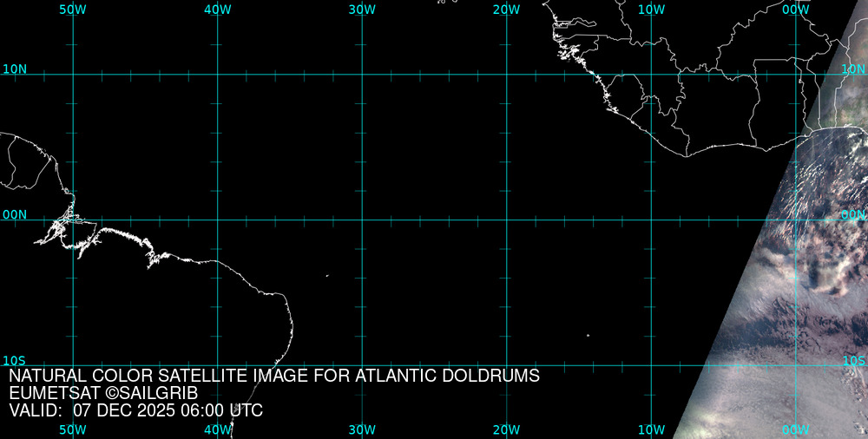
Task: Select the 10W label on the bottom edge
Action: tap(651, 429)
